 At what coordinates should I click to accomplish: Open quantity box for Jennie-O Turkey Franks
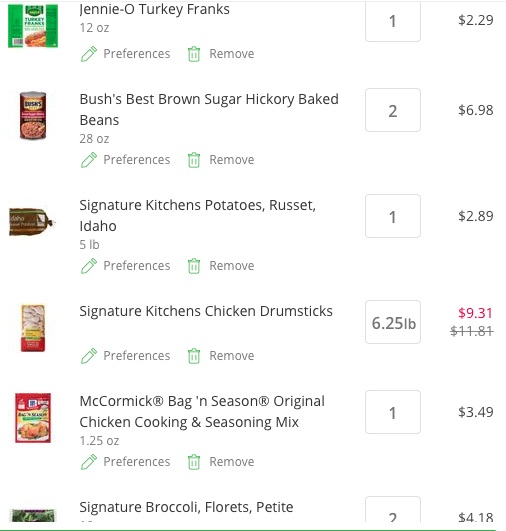393,21
